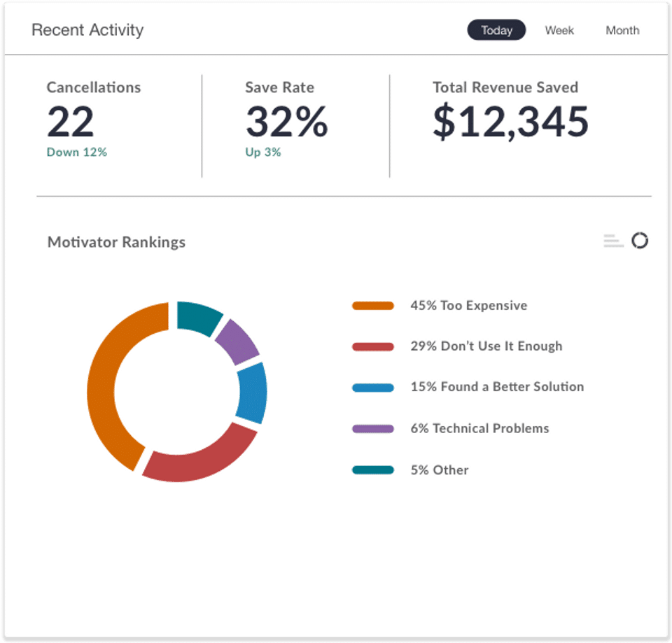The image size is (672, 643).
Task: Click the Save Rate 32% metric
Action: click(x=286, y=119)
